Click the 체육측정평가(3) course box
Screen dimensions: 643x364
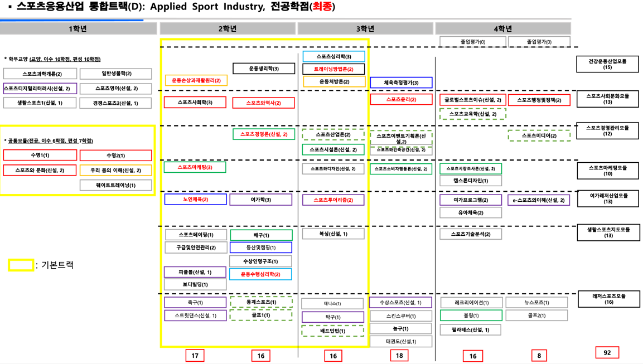pyautogui.click(x=400, y=82)
